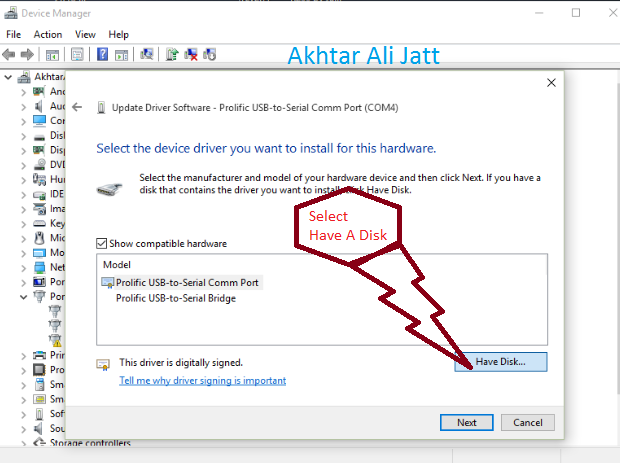Expand the Display adapters tree node

23,151
